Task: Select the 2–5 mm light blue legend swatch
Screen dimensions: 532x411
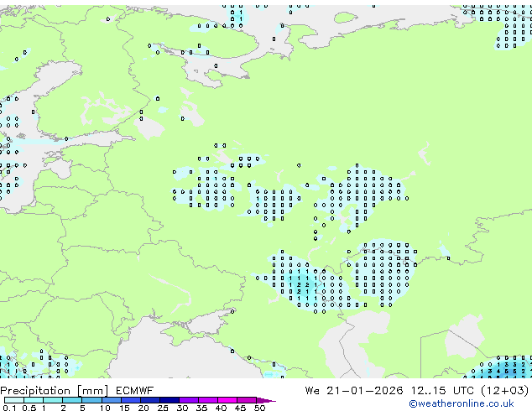Action: click(73, 400)
